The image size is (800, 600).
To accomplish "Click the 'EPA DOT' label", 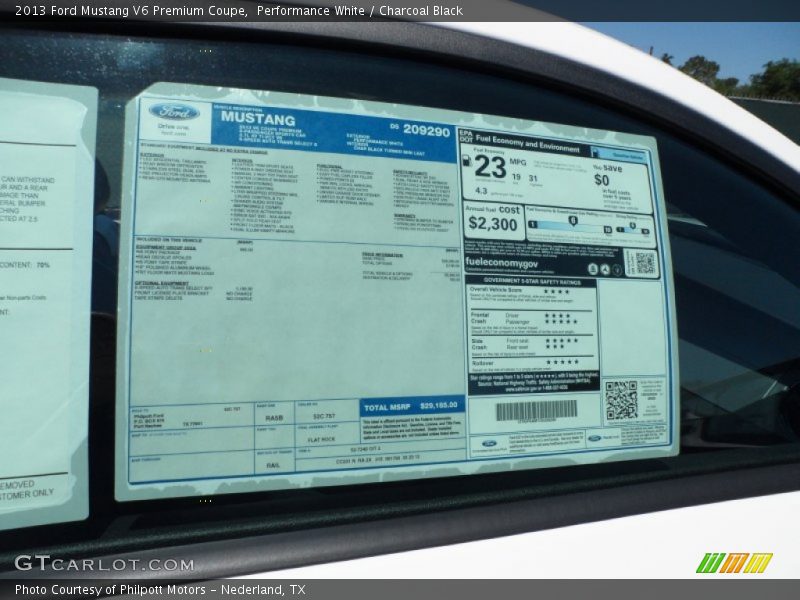I will tap(466, 136).
